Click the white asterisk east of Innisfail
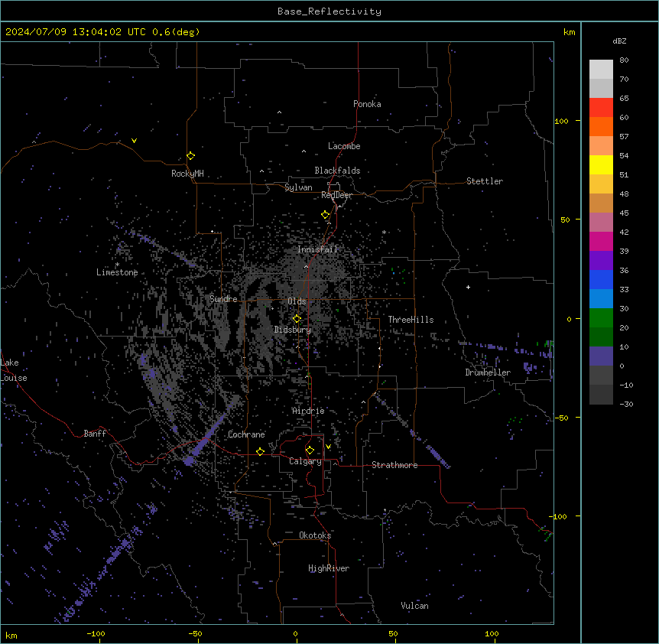Viewport: 659px width, 644px height. point(384,232)
